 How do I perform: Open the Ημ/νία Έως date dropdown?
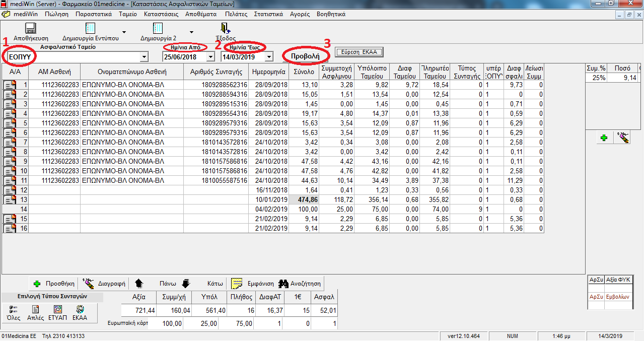pyautogui.click(x=269, y=57)
